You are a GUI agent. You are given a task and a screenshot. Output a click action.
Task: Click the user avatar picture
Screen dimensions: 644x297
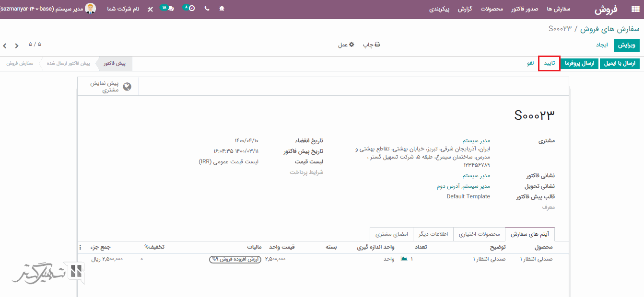90,9
